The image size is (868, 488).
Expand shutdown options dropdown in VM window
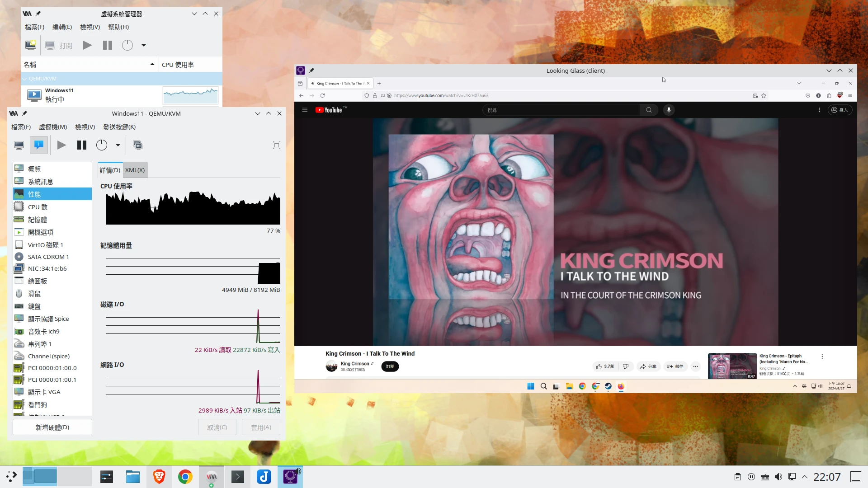point(118,145)
